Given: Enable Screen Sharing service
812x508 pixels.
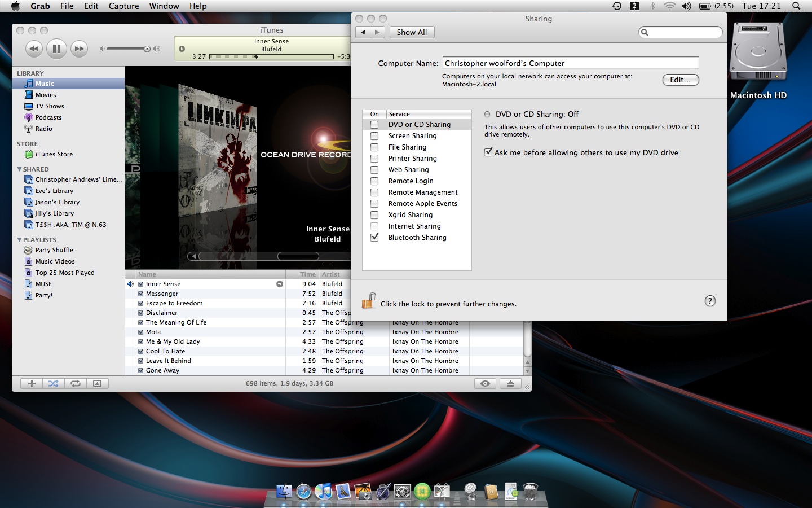Looking at the screenshot, I should click(x=374, y=136).
